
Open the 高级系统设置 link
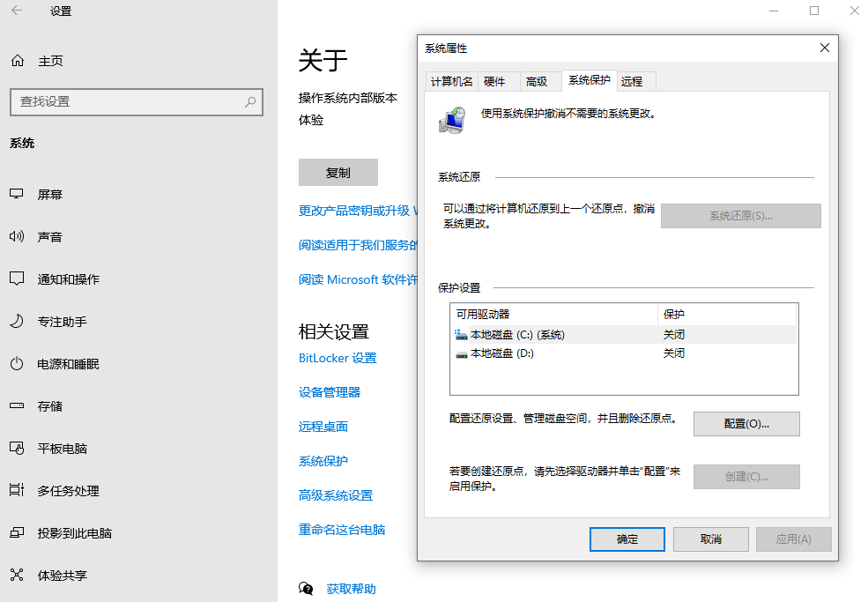tap(336, 495)
